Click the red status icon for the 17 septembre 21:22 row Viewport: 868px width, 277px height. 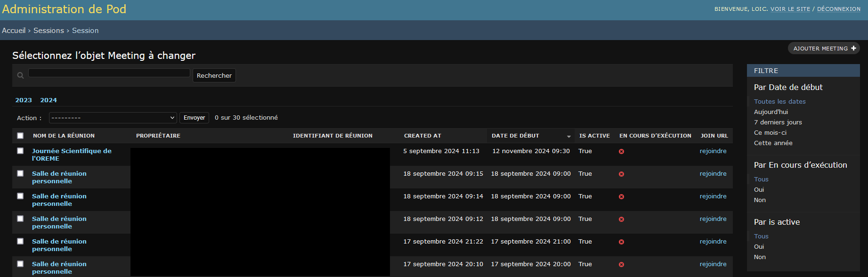[x=621, y=242]
